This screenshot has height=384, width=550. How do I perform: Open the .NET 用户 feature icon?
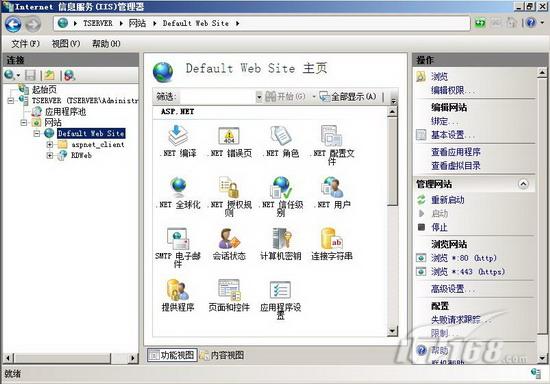point(332,187)
